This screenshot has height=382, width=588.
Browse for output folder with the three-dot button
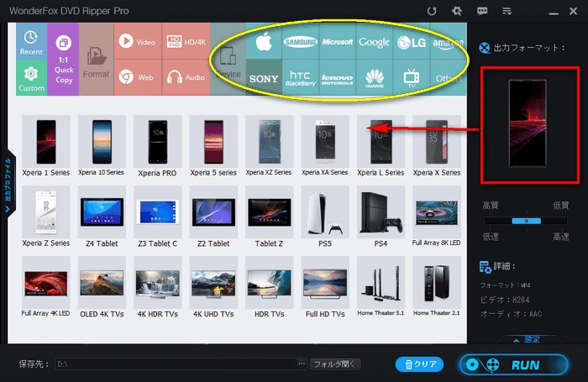pos(302,364)
